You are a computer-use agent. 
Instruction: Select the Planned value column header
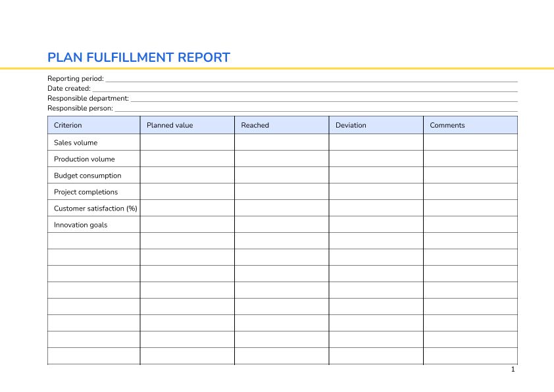point(170,125)
